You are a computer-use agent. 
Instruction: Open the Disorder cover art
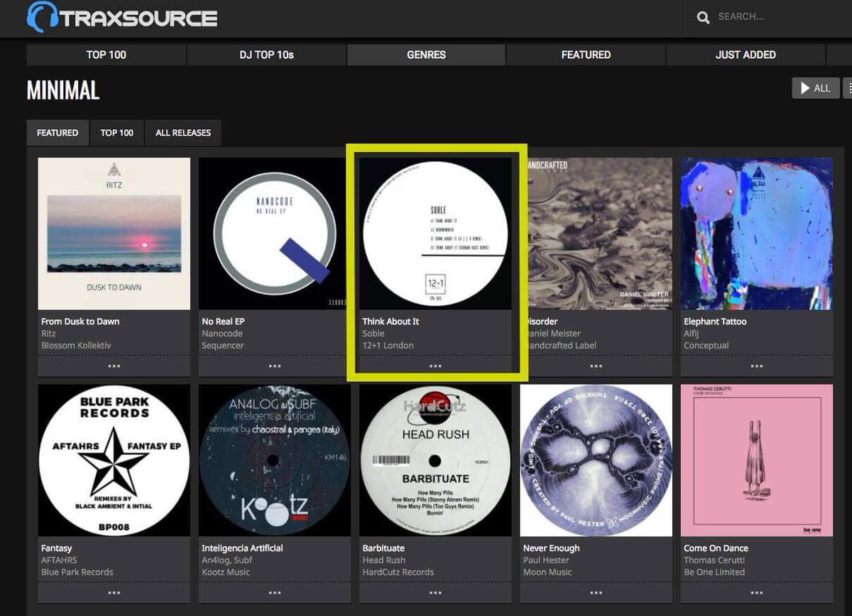(598, 233)
